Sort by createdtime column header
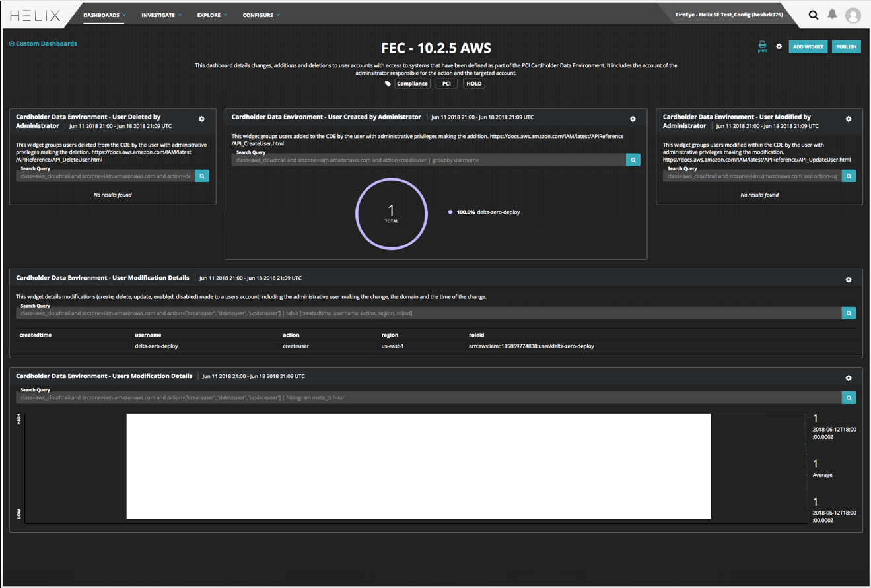871x588 pixels. [x=36, y=335]
